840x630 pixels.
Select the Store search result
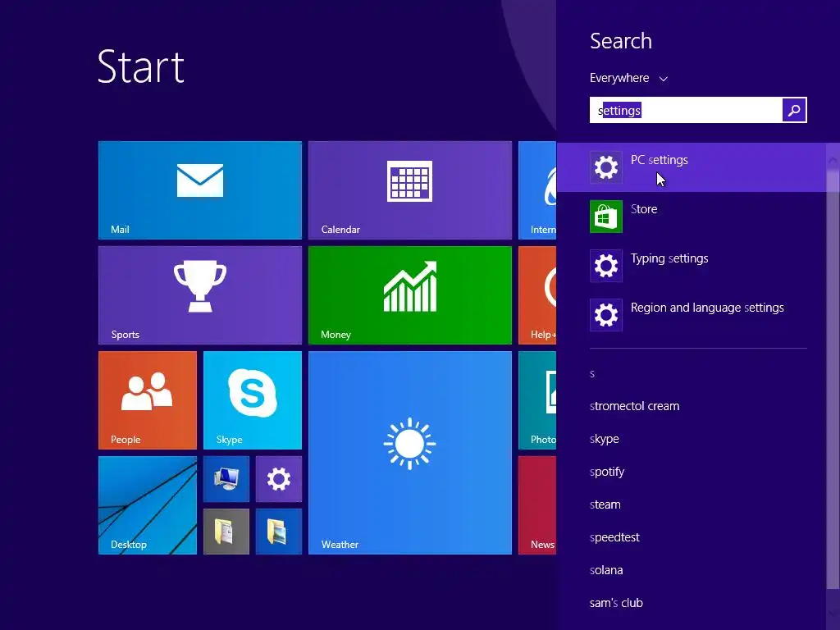point(691,217)
